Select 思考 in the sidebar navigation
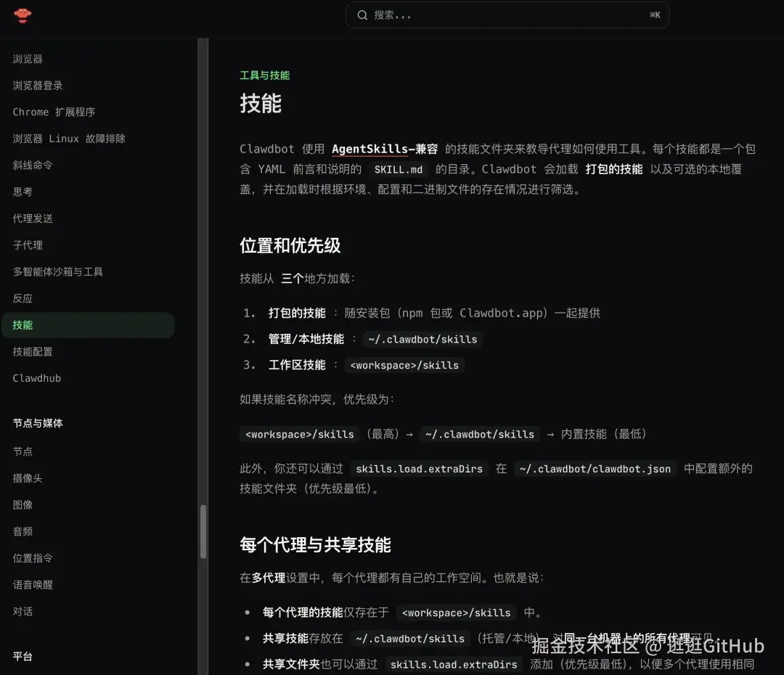Image resolution: width=784 pixels, height=675 pixels. tap(23, 192)
